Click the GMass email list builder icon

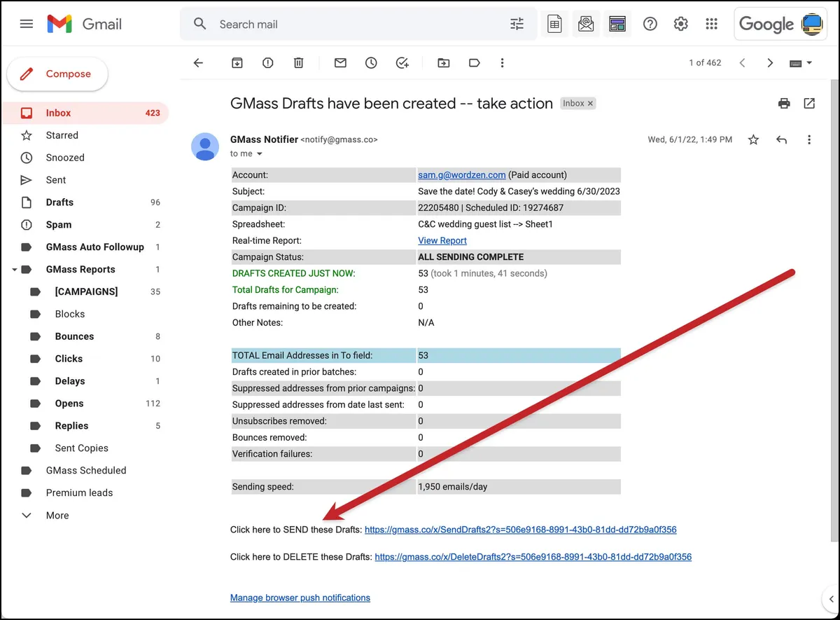(586, 24)
